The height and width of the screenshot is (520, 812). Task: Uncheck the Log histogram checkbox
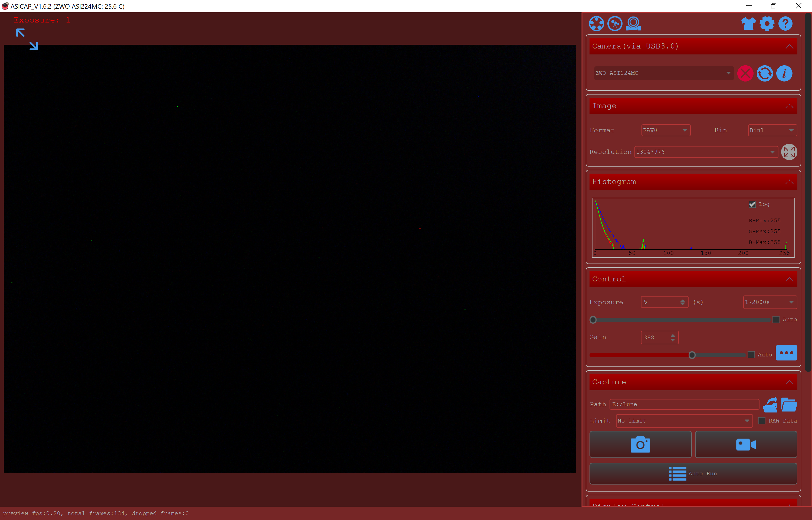[x=752, y=204]
